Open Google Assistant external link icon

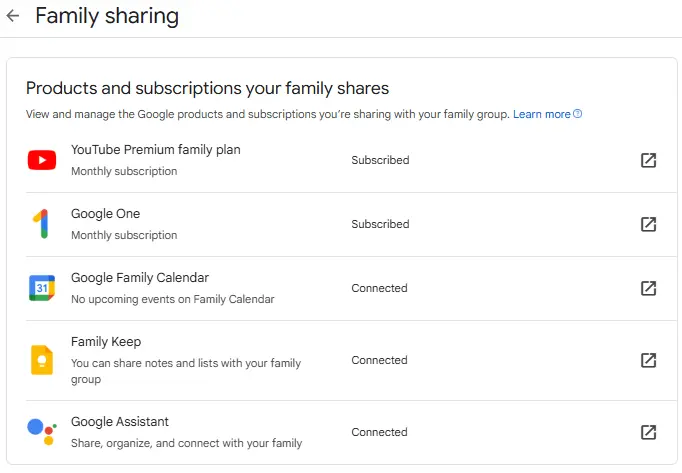[648, 432]
